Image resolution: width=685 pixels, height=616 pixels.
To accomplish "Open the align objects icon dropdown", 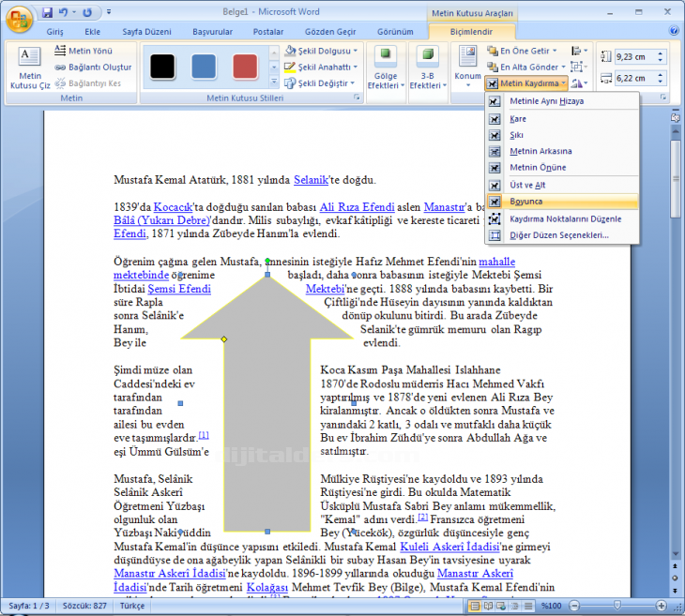I will [579, 51].
